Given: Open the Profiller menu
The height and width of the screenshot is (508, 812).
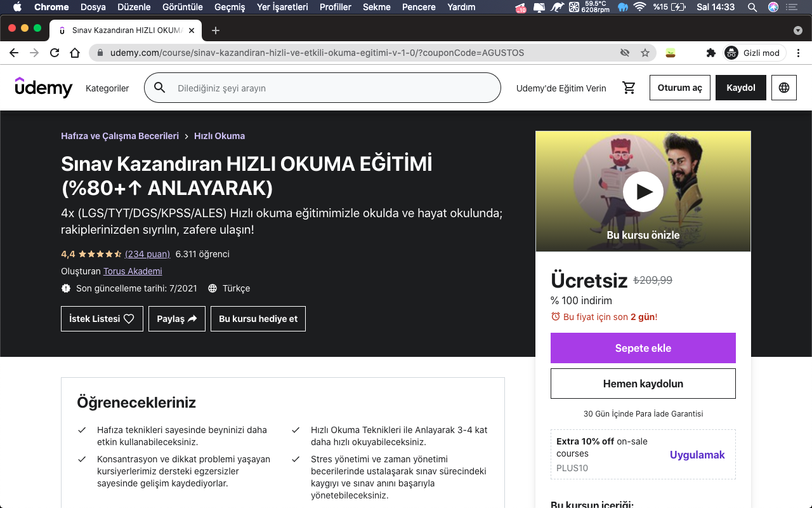Looking at the screenshot, I should click(336, 7).
